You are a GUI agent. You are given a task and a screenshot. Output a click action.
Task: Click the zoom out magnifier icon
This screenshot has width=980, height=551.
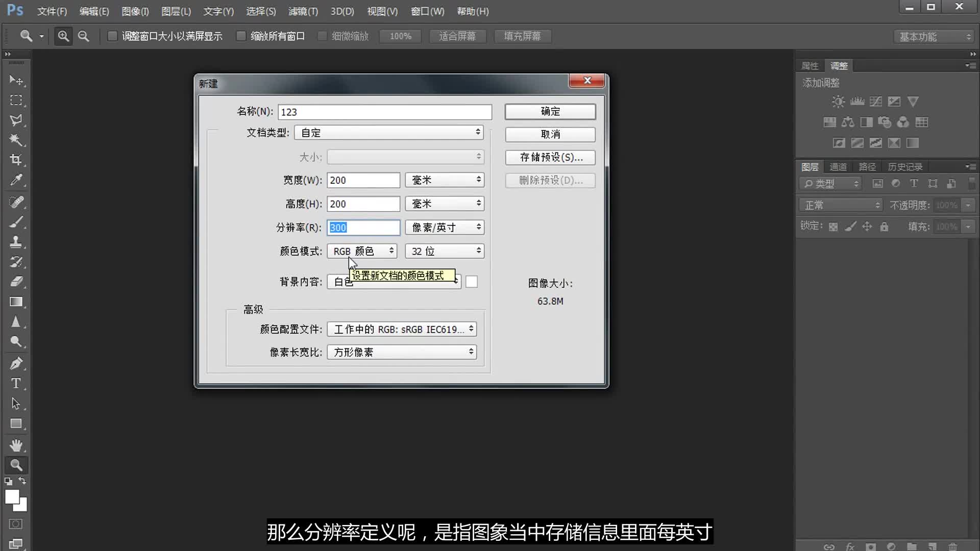click(x=83, y=36)
